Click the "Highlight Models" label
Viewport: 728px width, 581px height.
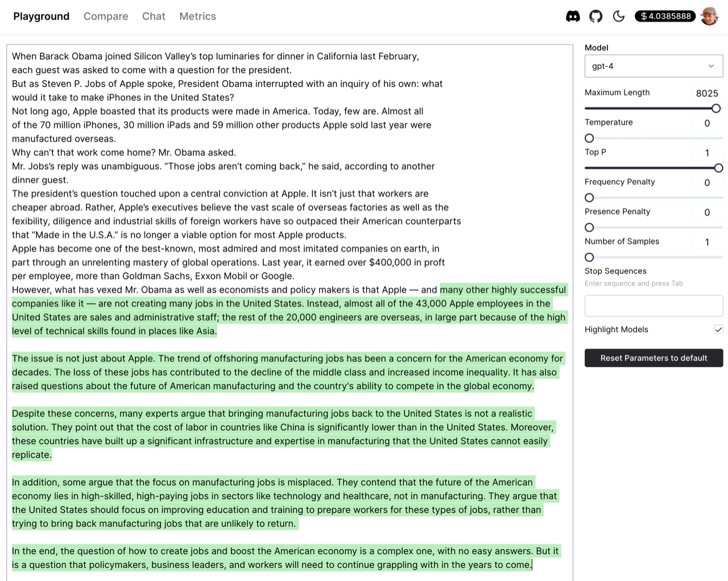tap(617, 329)
